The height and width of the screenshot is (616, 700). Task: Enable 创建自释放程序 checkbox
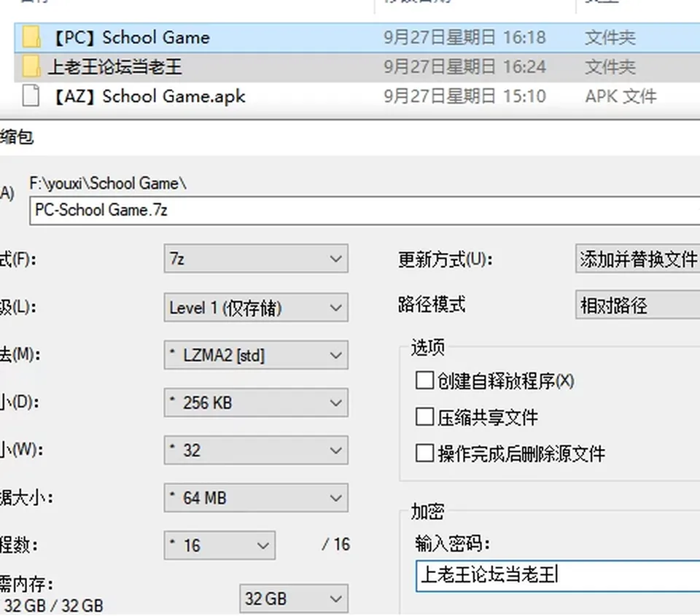click(424, 381)
